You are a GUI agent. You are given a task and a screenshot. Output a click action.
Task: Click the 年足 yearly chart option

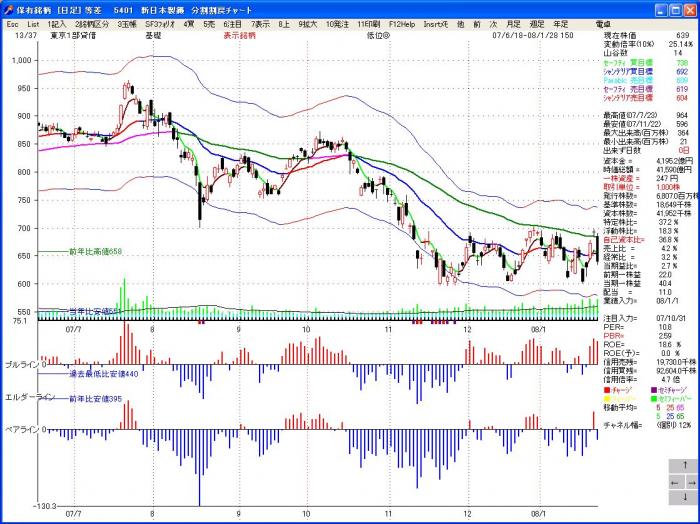[561, 22]
